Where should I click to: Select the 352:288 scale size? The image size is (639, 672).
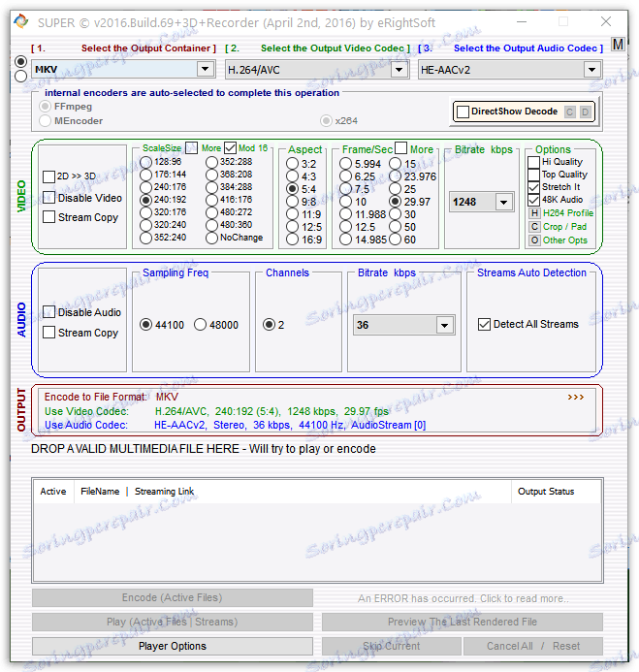point(211,162)
